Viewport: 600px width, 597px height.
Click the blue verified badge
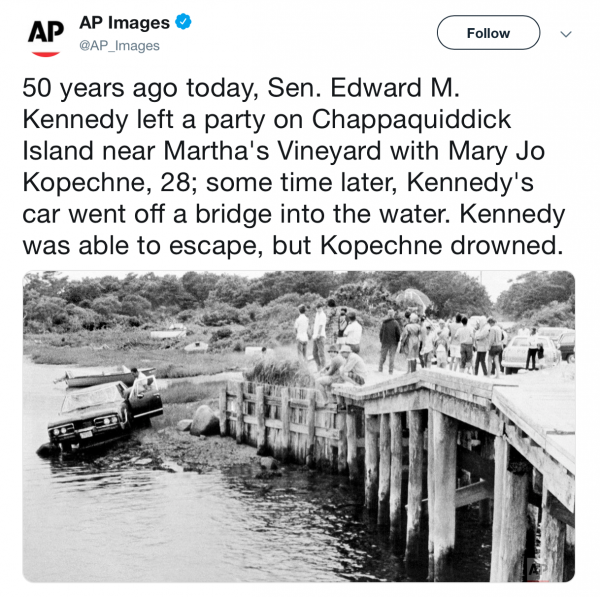[x=183, y=22]
